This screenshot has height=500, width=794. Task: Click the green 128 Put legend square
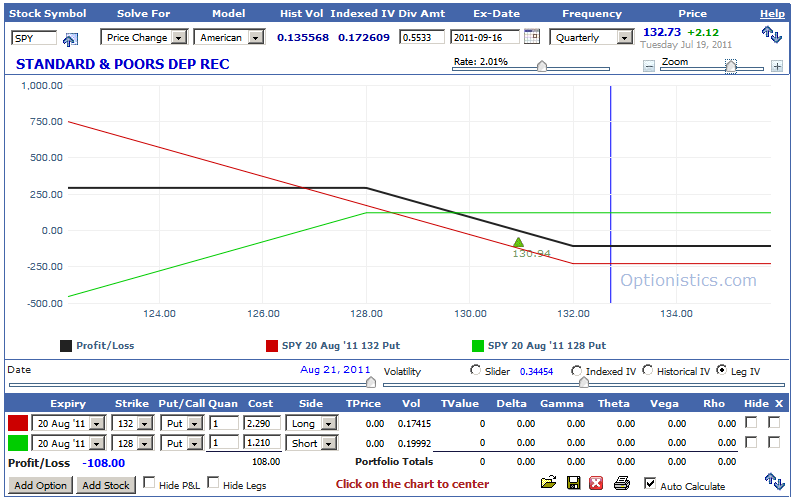click(x=478, y=346)
